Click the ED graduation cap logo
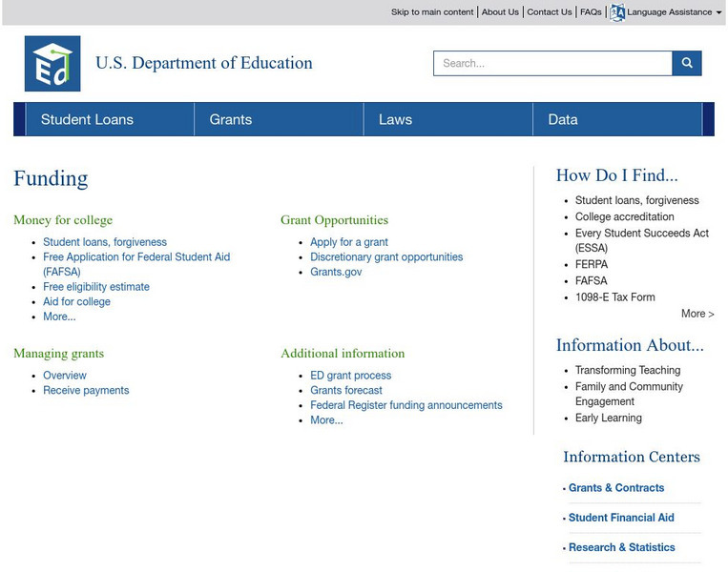Viewport: 728px width, 572px height. [52, 64]
